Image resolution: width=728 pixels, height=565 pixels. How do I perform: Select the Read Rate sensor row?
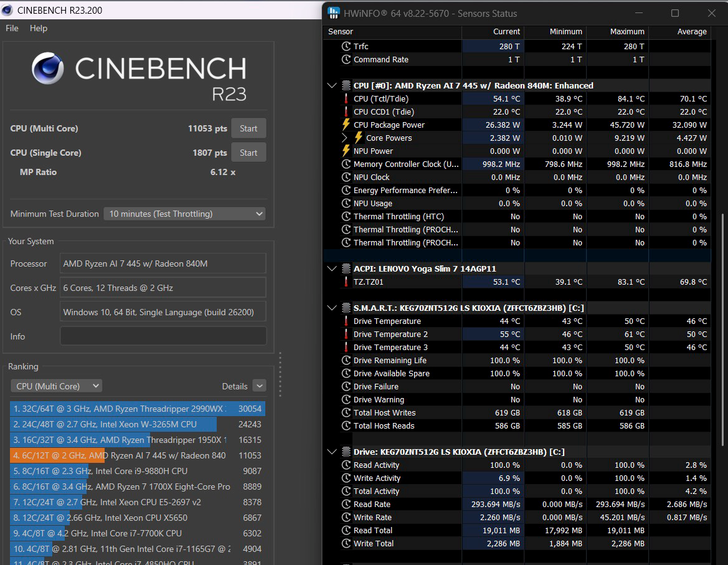518,504
